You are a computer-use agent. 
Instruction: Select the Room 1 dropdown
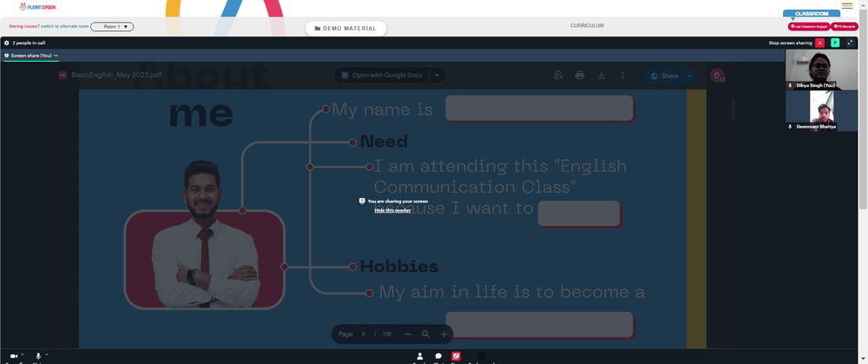112,27
